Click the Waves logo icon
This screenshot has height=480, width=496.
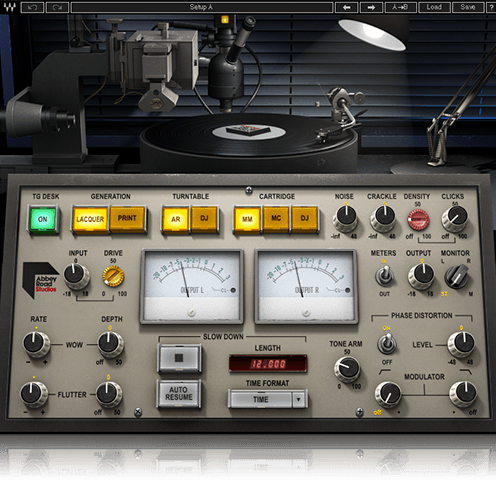click(x=10, y=7)
